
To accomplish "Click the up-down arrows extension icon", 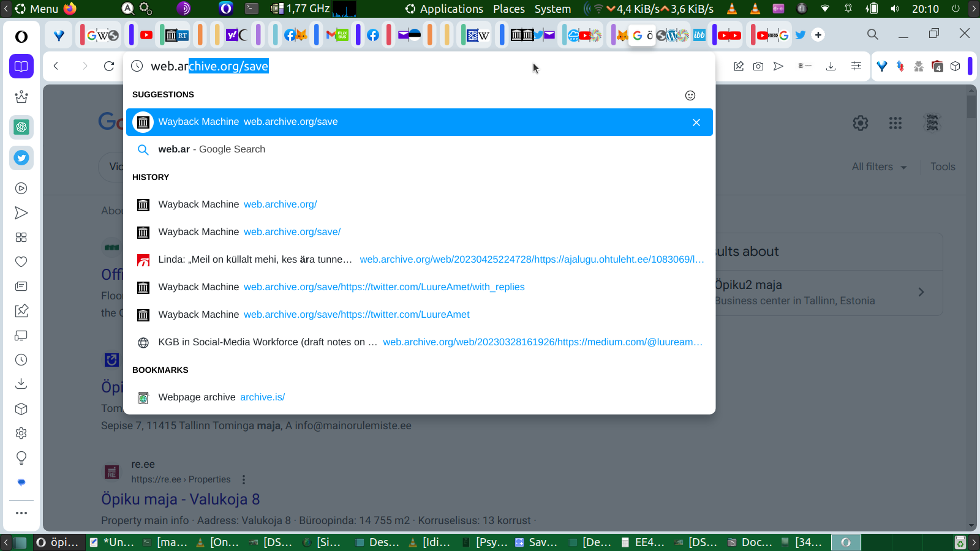I will coord(900,66).
